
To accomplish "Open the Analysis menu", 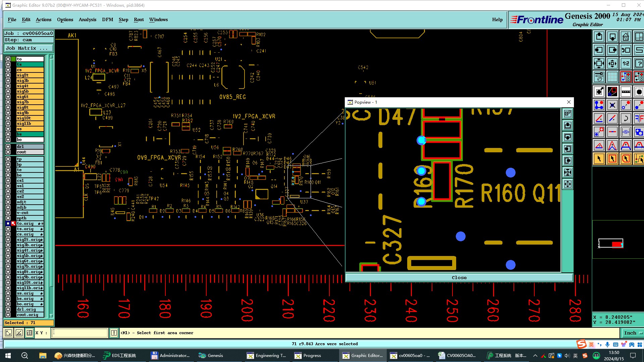I will (88, 19).
